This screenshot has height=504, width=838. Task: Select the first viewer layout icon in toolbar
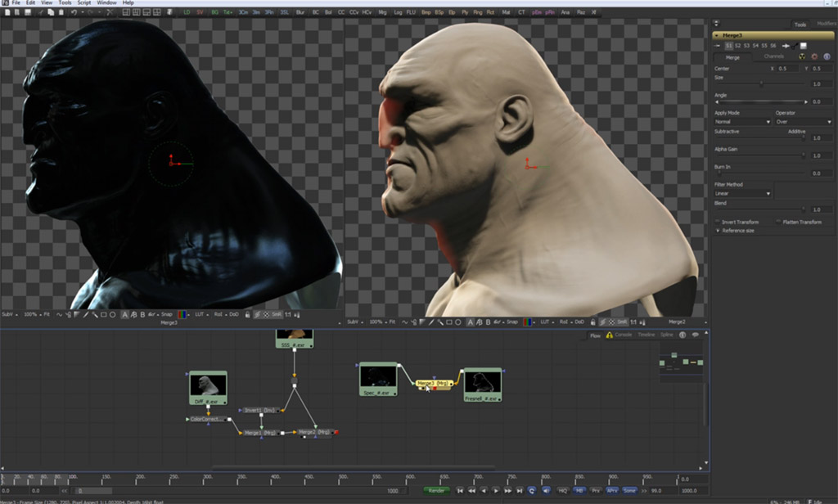(126, 12)
